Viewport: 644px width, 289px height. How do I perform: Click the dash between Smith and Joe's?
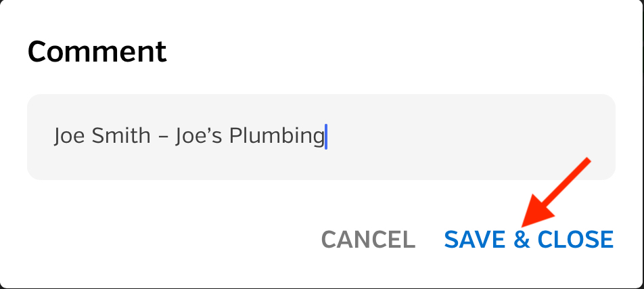tap(163, 137)
